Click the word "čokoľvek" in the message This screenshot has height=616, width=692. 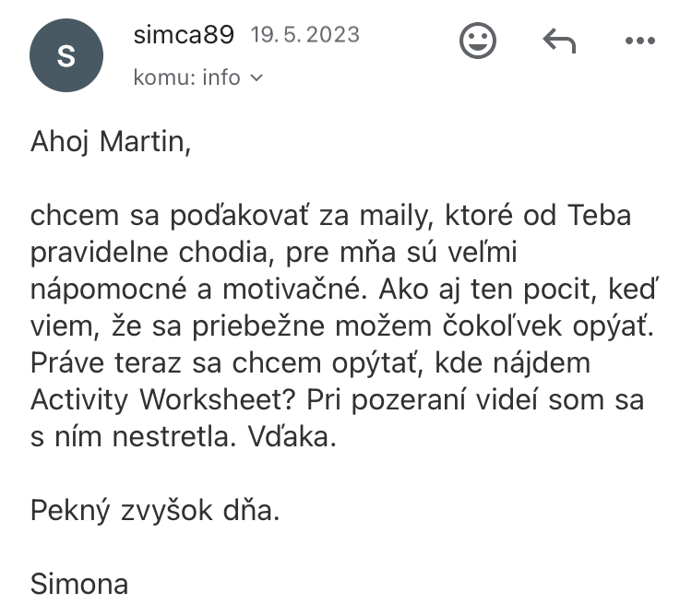point(502,326)
